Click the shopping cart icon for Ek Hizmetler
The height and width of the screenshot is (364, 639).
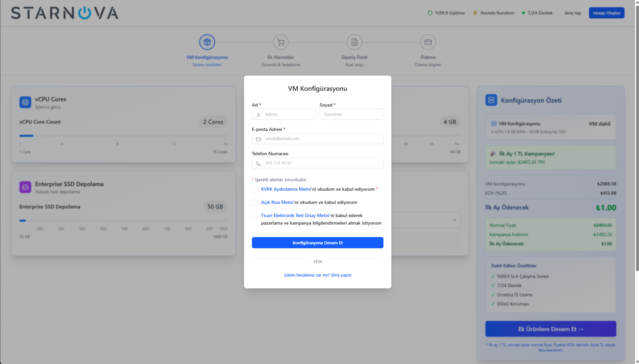tap(280, 42)
